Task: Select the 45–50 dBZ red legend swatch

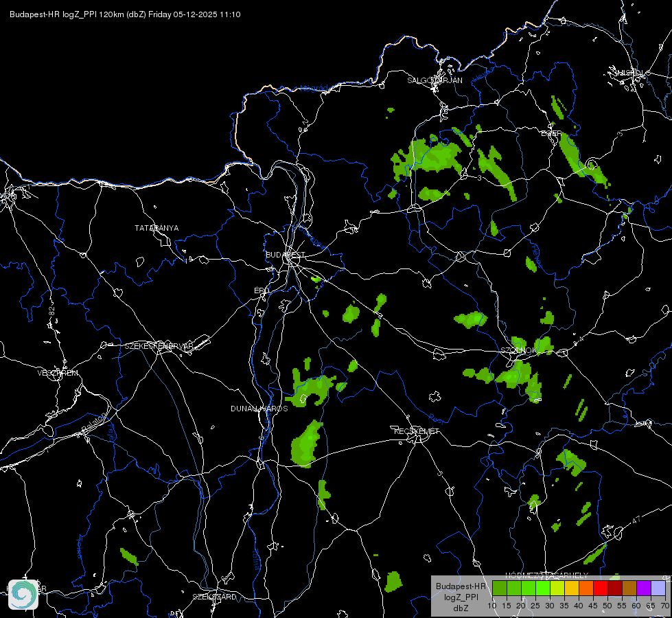Action: coord(601,588)
